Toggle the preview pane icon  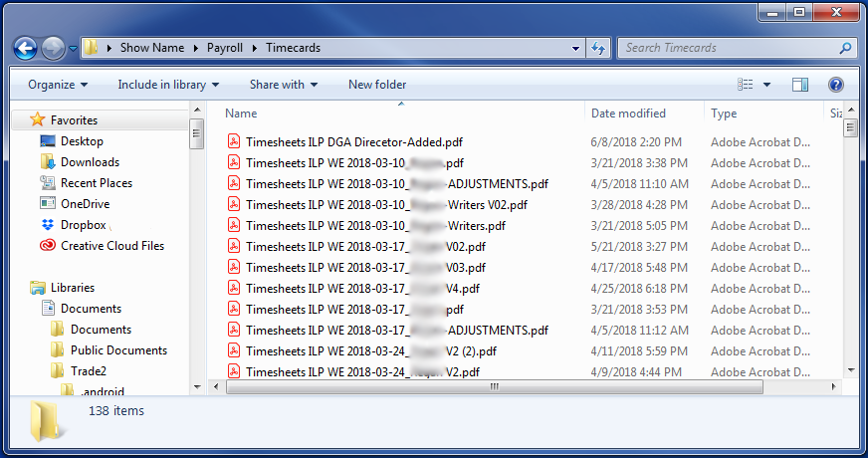tap(800, 85)
